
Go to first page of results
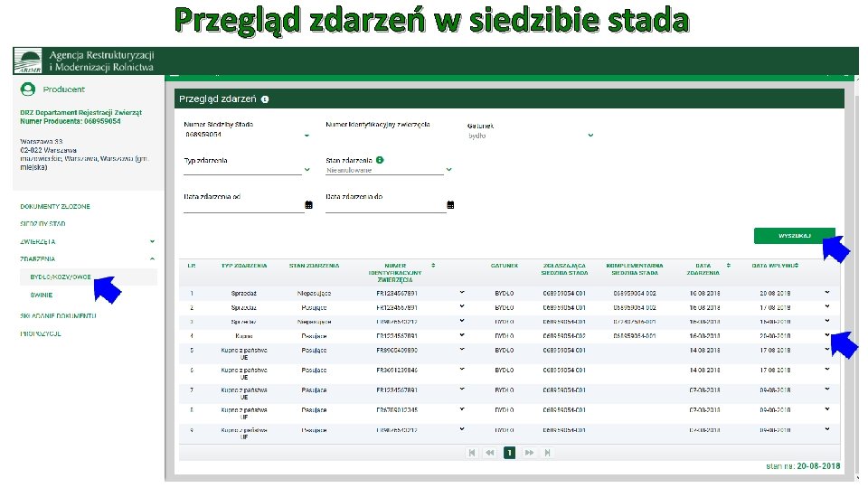(472, 453)
